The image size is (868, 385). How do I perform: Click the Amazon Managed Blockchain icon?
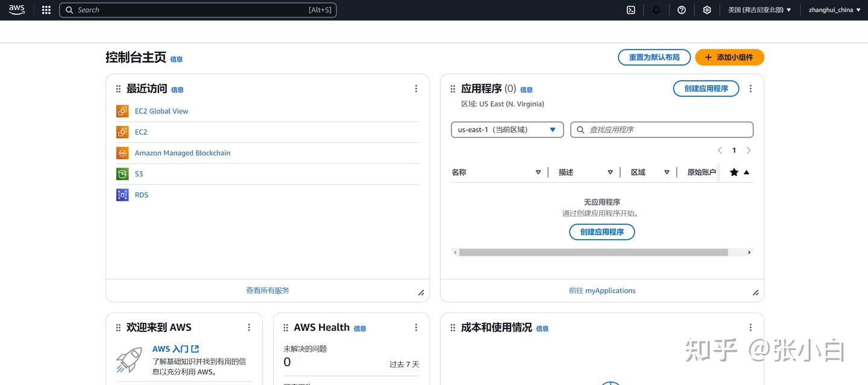pos(122,153)
